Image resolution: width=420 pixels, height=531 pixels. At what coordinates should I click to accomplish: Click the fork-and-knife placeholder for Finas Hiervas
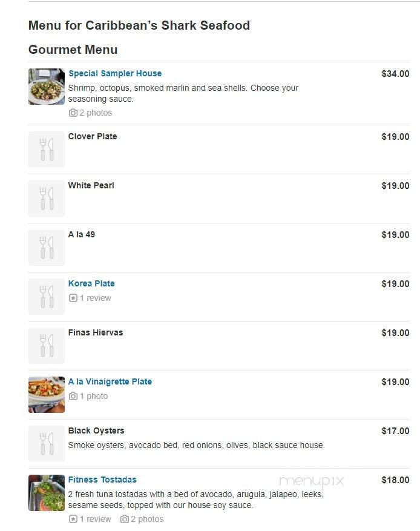point(47,345)
